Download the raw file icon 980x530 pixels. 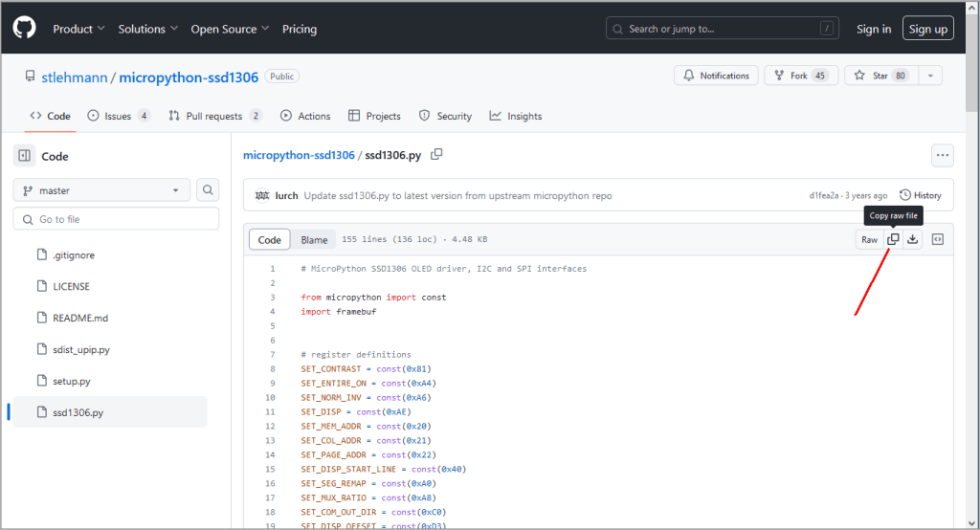(x=913, y=239)
